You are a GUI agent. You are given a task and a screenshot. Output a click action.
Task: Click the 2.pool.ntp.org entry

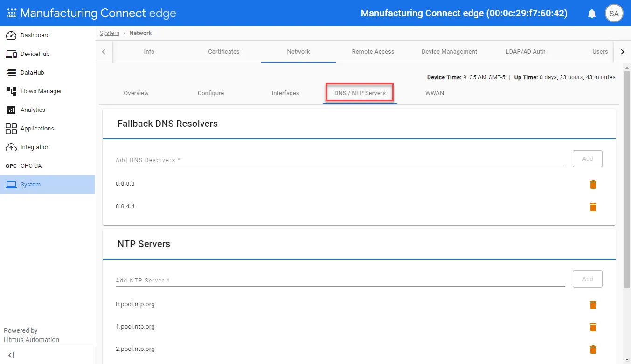click(135, 349)
